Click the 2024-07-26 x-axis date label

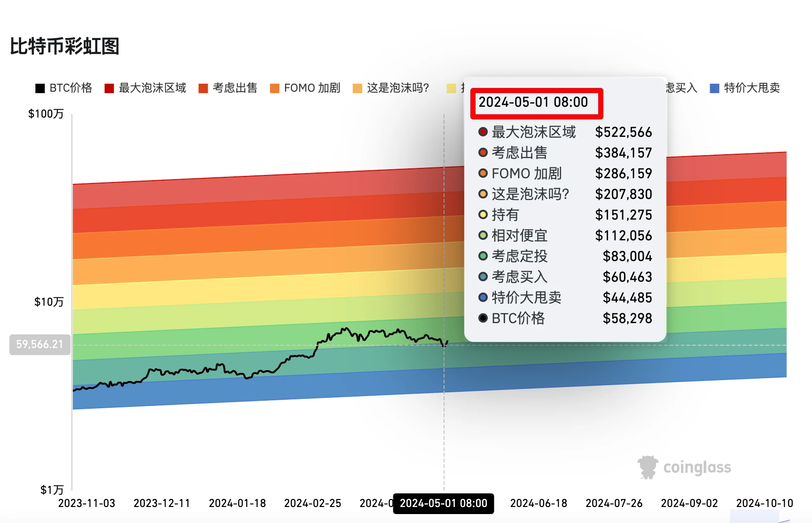pos(614,503)
